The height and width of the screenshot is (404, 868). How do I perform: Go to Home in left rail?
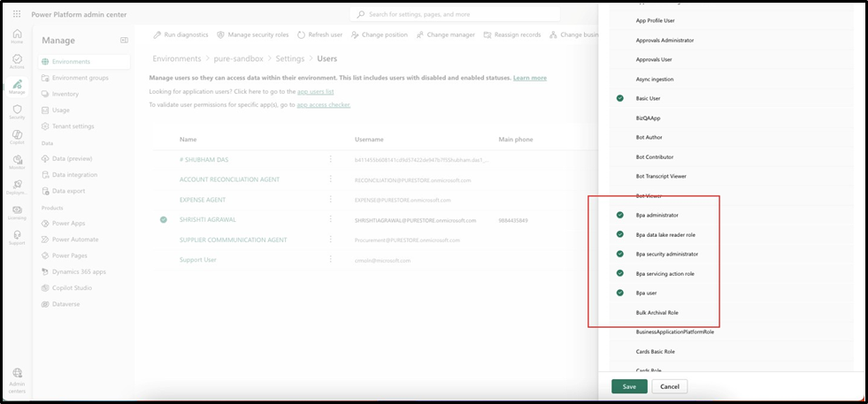pyautogui.click(x=17, y=36)
